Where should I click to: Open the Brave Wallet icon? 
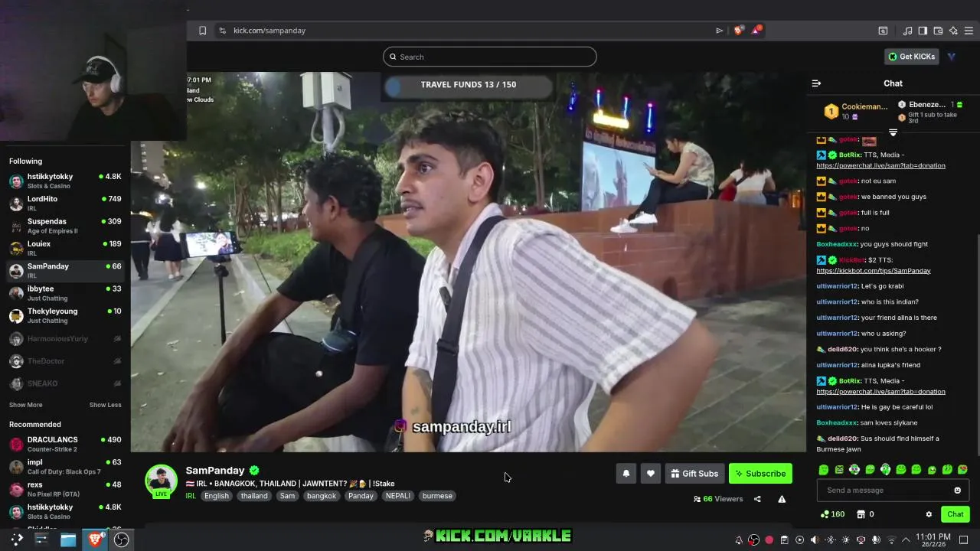[x=938, y=31]
